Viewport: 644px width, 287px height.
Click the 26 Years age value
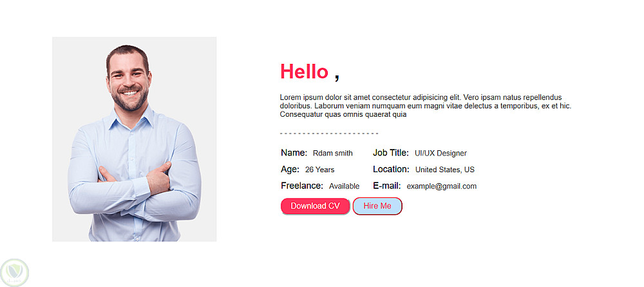coord(319,170)
